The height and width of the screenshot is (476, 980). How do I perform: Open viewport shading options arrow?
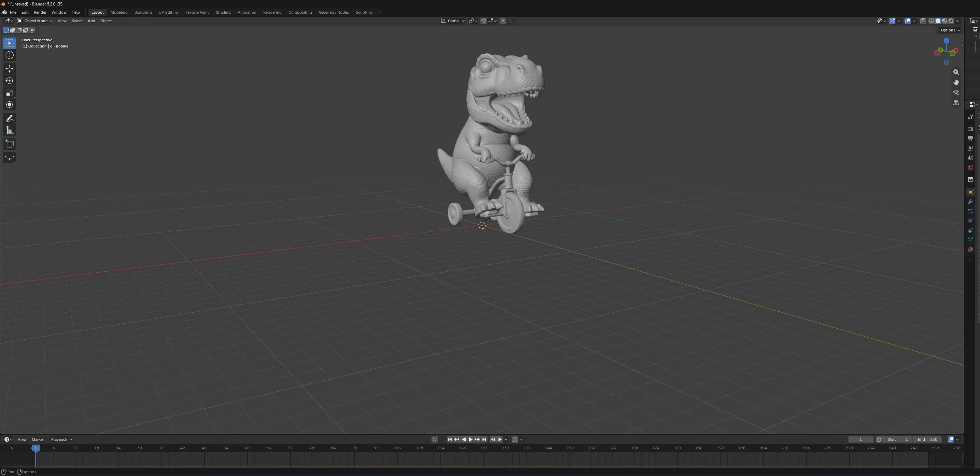click(x=957, y=21)
